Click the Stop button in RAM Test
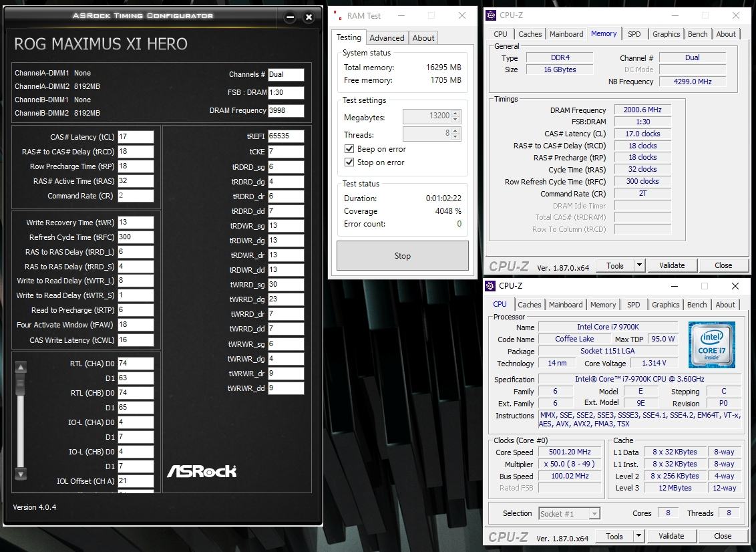Image resolution: width=756 pixels, height=552 pixels. (x=402, y=256)
